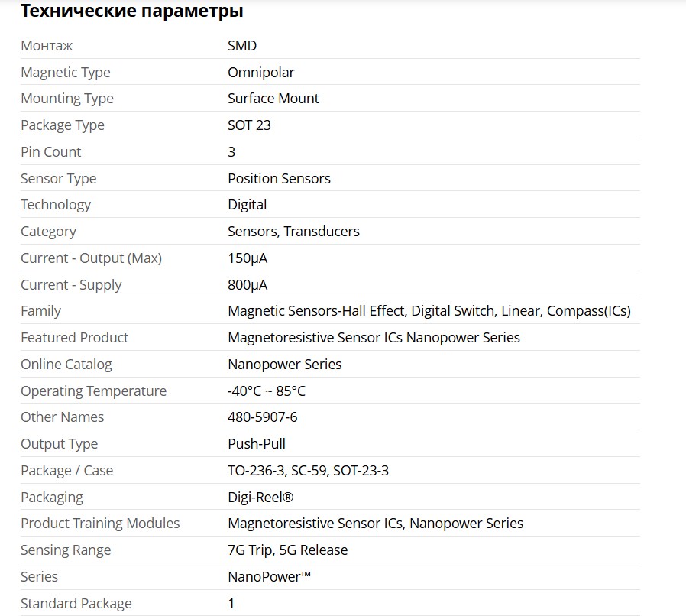This screenshot has height=616, width=686.
Task: Click the 'Nanopower Series' online catalog value
Action: coord(284,365)
